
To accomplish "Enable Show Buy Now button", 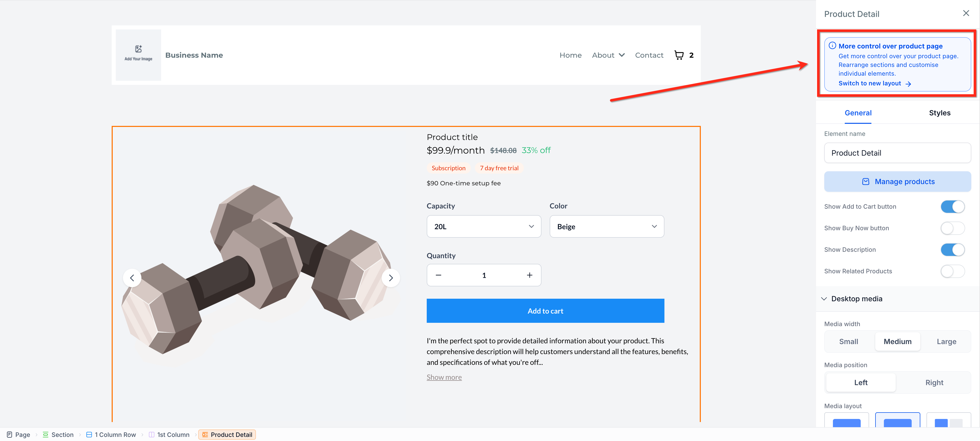I will (x=953, y=228).
